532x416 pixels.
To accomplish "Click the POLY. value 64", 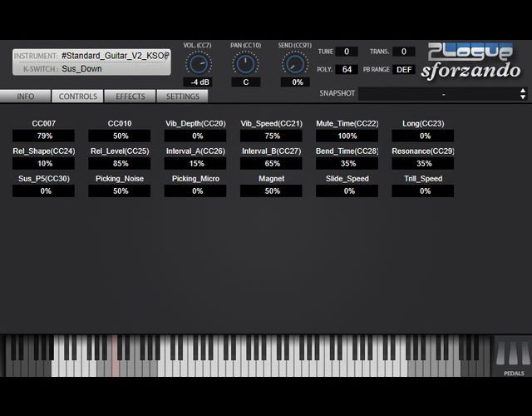I will pos(347,70).
